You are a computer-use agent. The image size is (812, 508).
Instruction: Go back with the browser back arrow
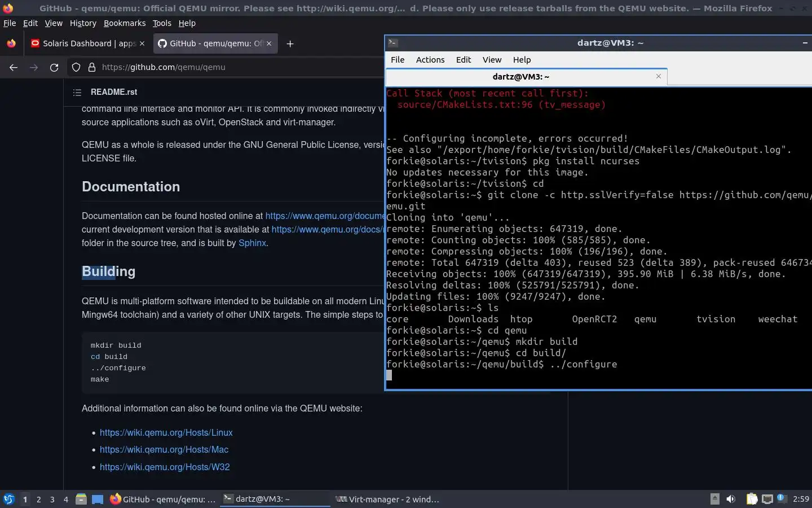14,67
